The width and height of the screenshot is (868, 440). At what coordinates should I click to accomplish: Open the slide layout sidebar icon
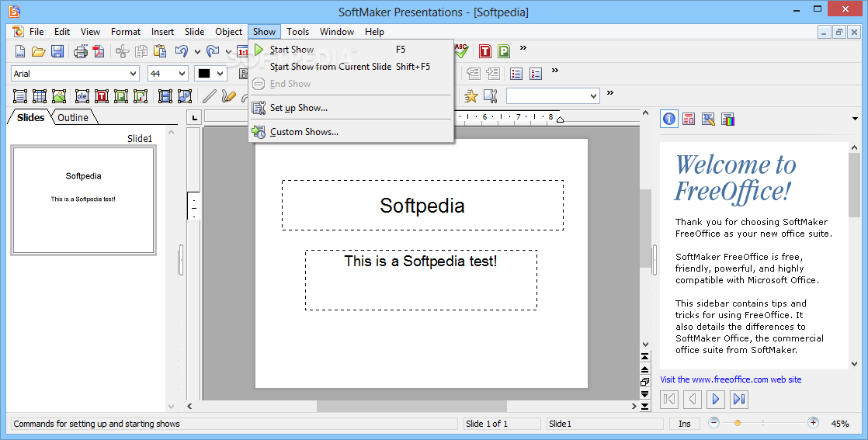[689, 119]
